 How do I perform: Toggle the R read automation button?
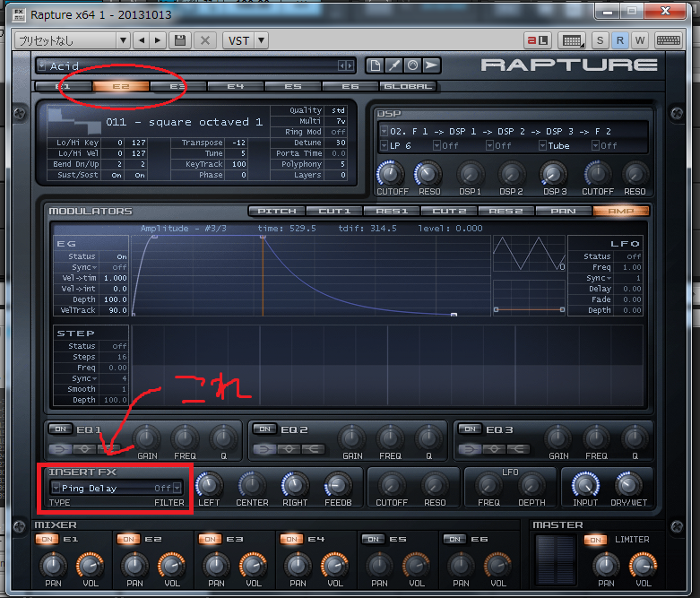click(620, 40)
